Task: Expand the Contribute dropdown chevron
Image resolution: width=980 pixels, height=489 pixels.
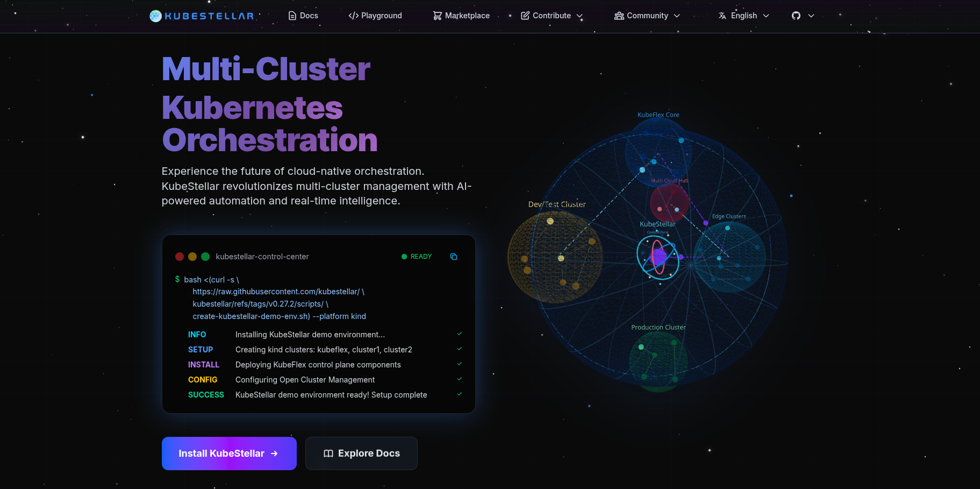Action: [x=580, y=16]
